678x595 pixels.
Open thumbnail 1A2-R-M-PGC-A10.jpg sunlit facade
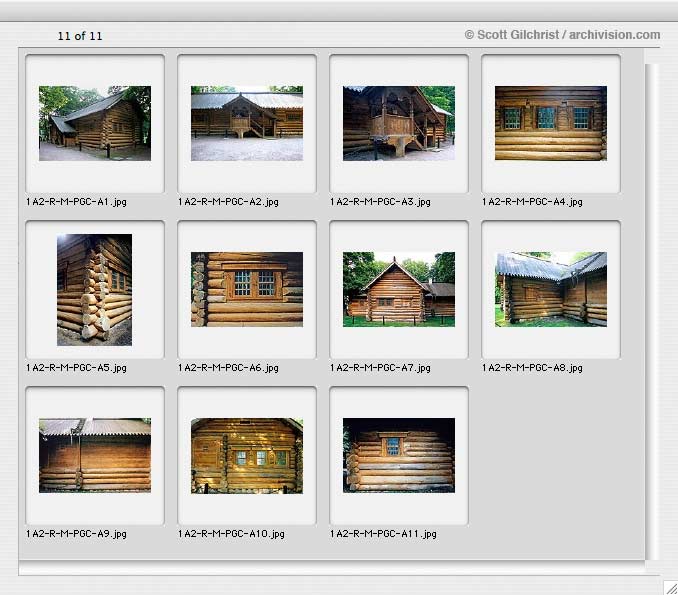(x=247, y=455)
